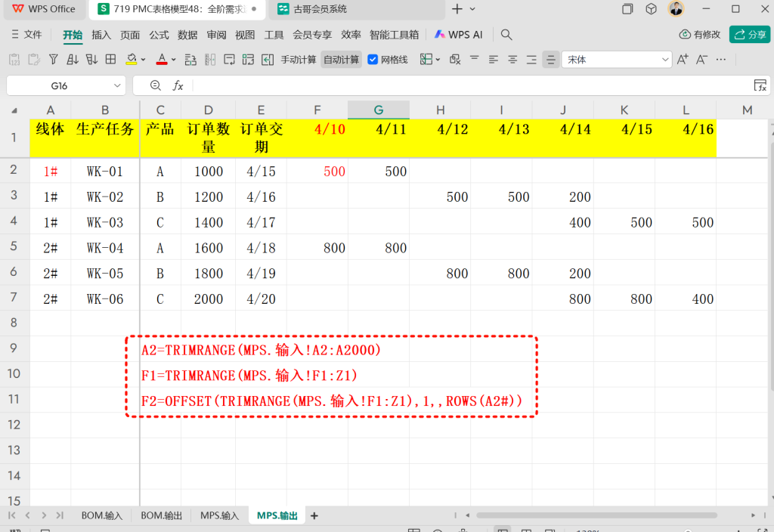Click the user avatar in title bar
The width and height of the screenshot is (774, 532).
click(676, 9)
